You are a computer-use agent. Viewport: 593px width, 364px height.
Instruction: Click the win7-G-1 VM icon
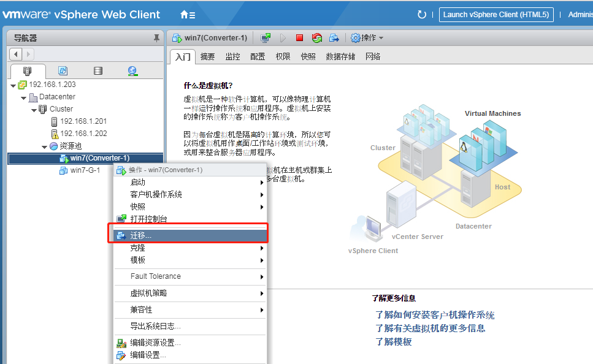64,170
